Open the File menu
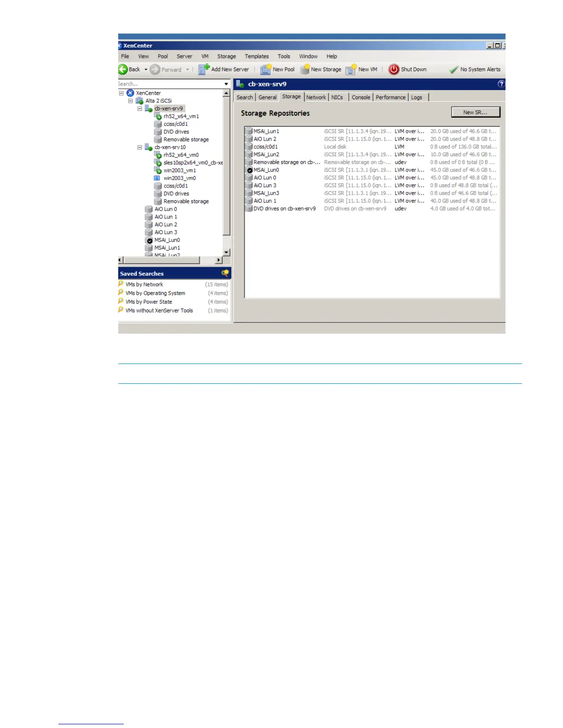563x728 pixels. [x=125, y=56]
